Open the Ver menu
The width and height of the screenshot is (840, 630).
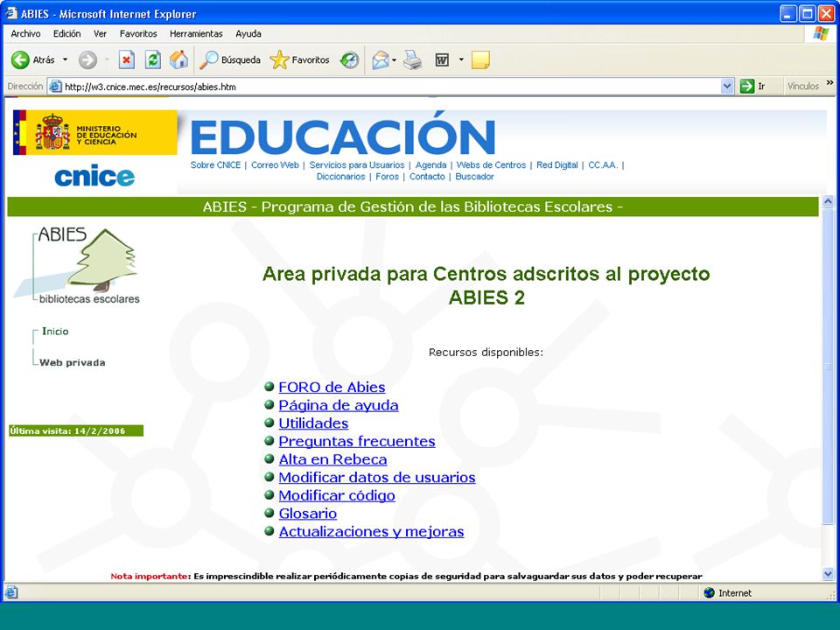pos(100,34)
